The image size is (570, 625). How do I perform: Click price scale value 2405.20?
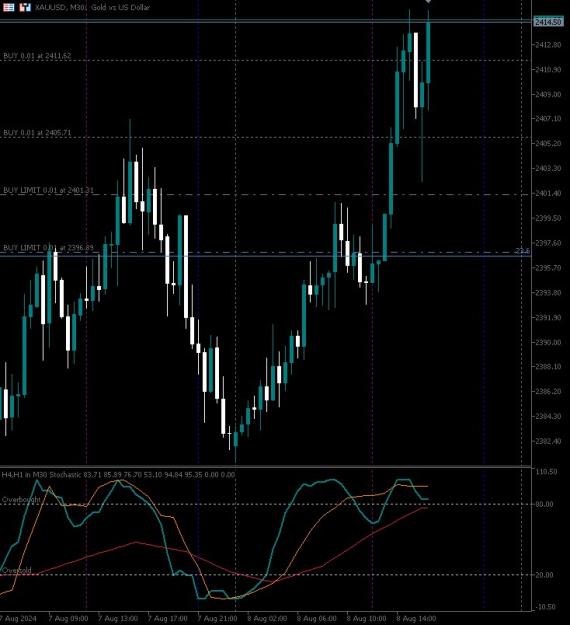coord(548,143)
